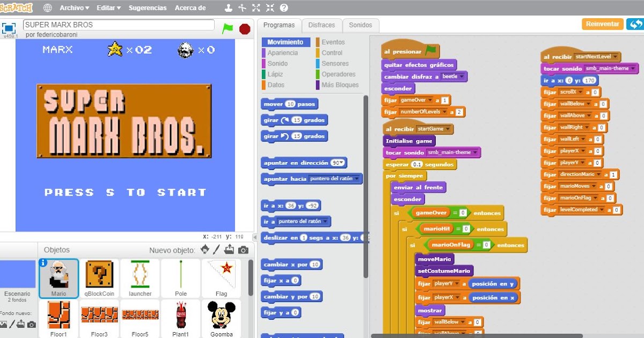
Task: Upload a sprite from file using the upload icon
Action: [229, 250]
